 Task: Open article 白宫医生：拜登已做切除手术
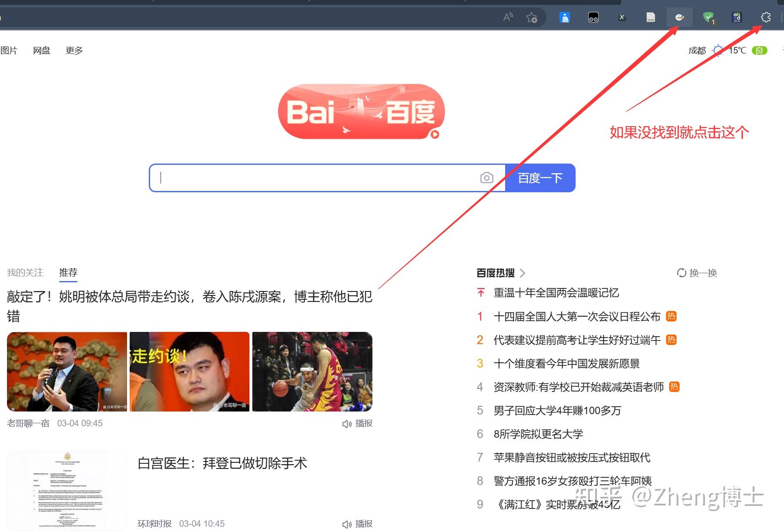point(222,463)
